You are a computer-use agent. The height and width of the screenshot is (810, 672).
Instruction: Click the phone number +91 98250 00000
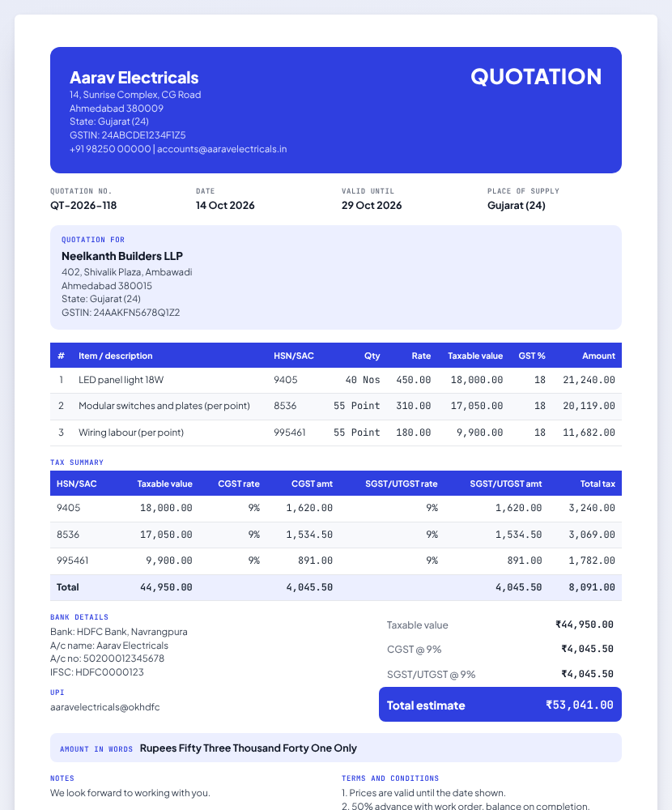[x=110, y=149]
